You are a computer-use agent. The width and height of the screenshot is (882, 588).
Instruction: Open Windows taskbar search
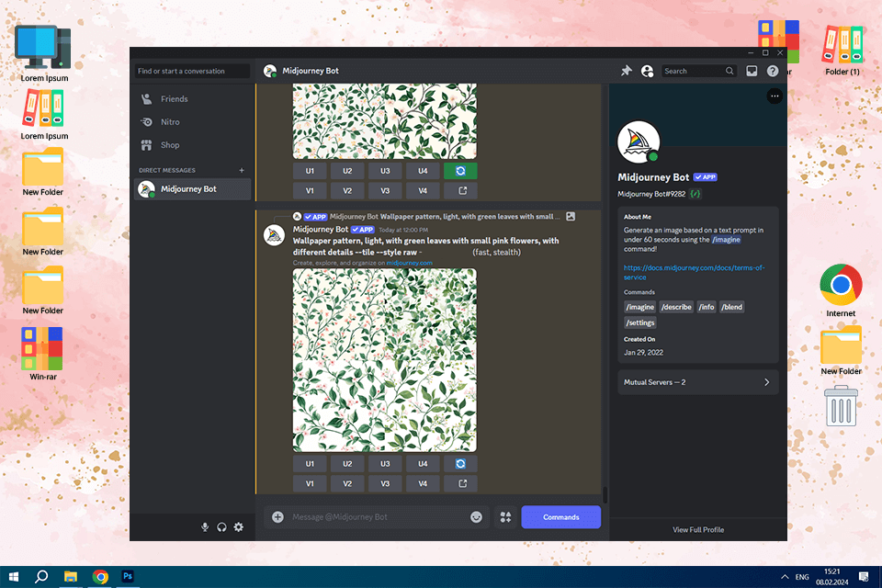41,577
